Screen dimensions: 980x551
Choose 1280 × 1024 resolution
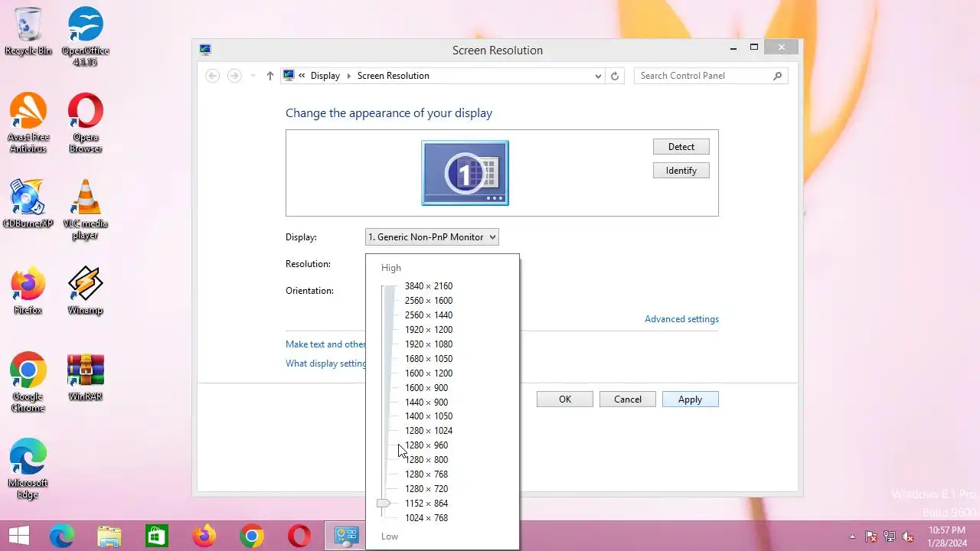point(429,431)
